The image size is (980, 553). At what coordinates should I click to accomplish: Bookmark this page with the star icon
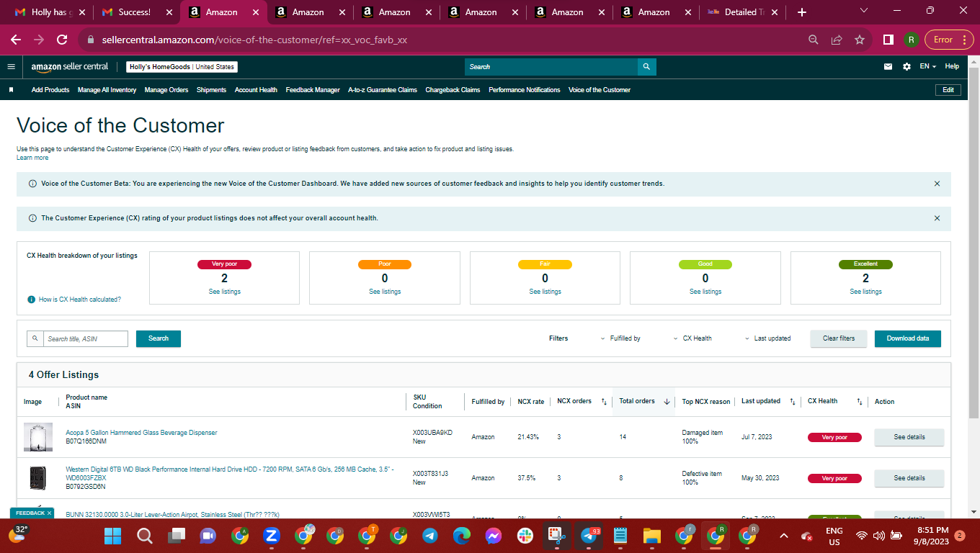click(860, 40)
